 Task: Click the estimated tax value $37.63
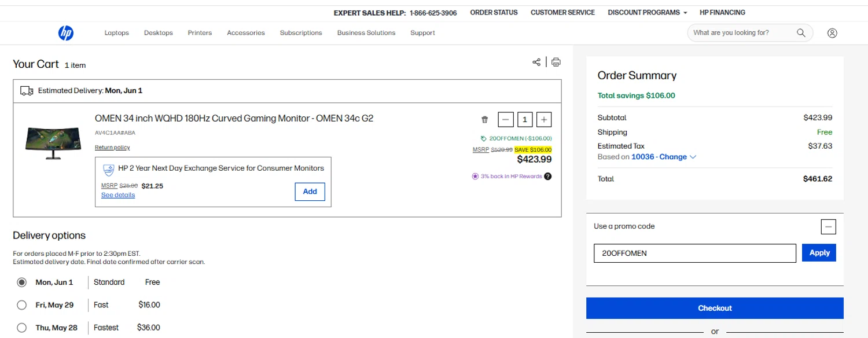click(820, 146)
